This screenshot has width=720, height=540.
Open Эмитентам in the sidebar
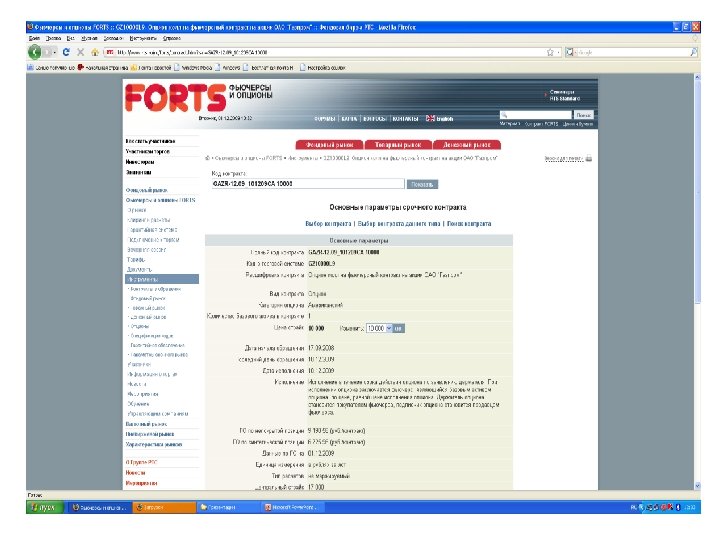[x=139, y=173]
